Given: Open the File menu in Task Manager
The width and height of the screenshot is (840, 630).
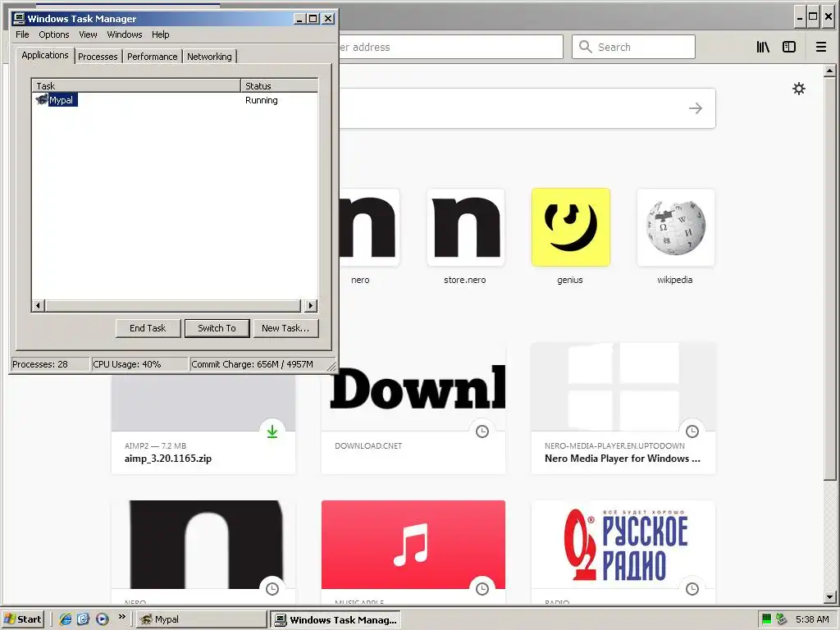Looking at the screenshot, I should (22, 34).
